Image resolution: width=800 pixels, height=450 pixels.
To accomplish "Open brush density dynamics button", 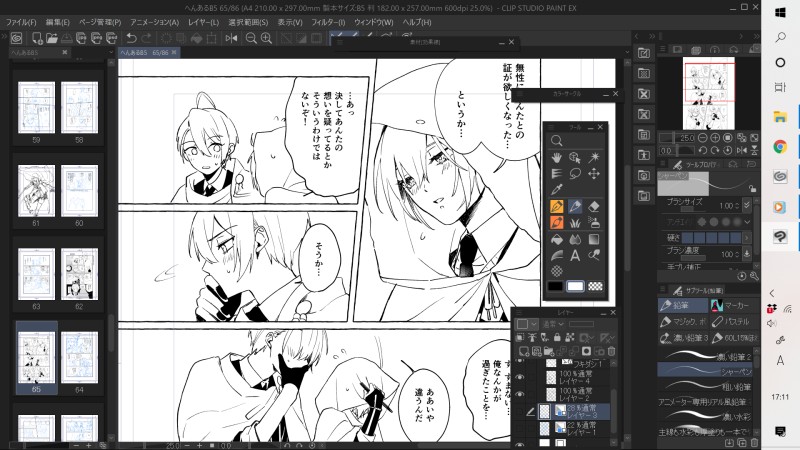I will point(747,254).
